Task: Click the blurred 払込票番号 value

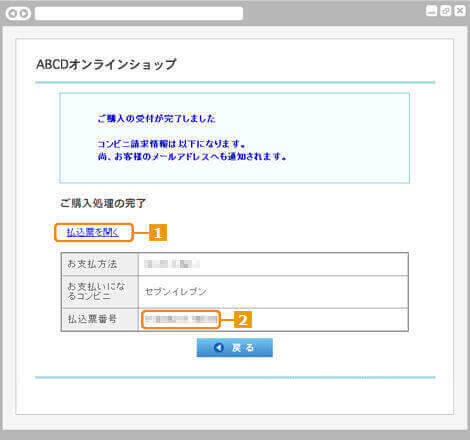Action: [x=181, y=319]
